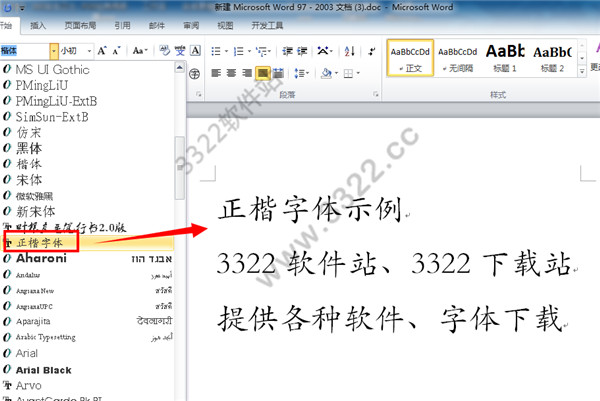Image resolution: width=600 pixels, height=401 pixels.
Task: Open the font size 小初 dropdown
Action: click(x=89, y=51)
